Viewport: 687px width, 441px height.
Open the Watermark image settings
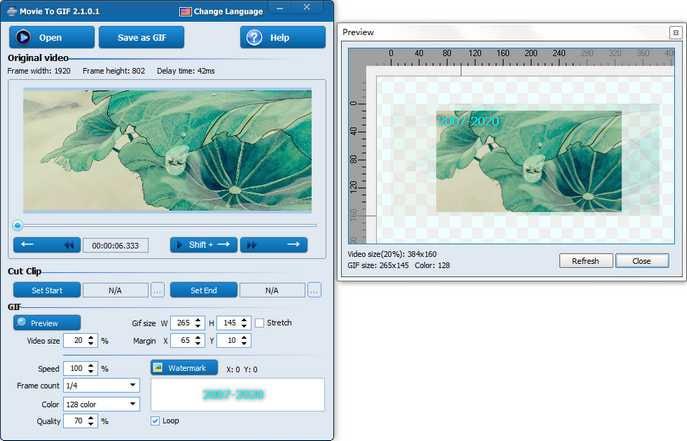point(184,368)
